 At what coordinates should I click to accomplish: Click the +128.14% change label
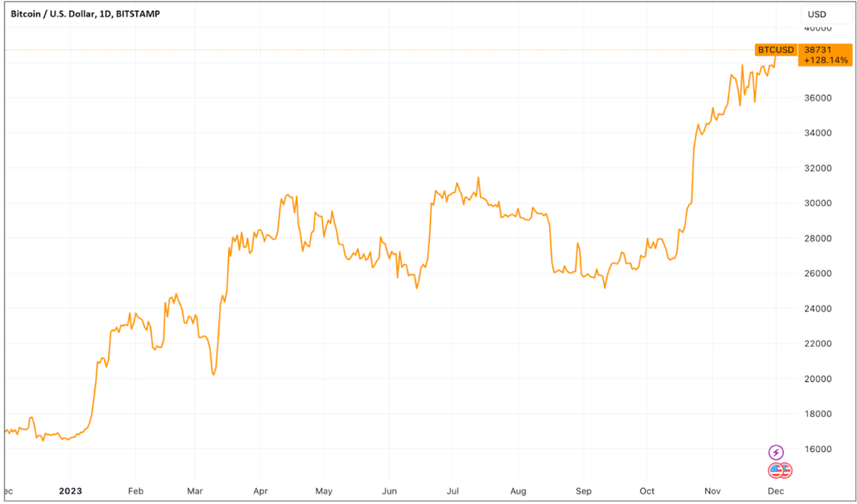[827, 61]
